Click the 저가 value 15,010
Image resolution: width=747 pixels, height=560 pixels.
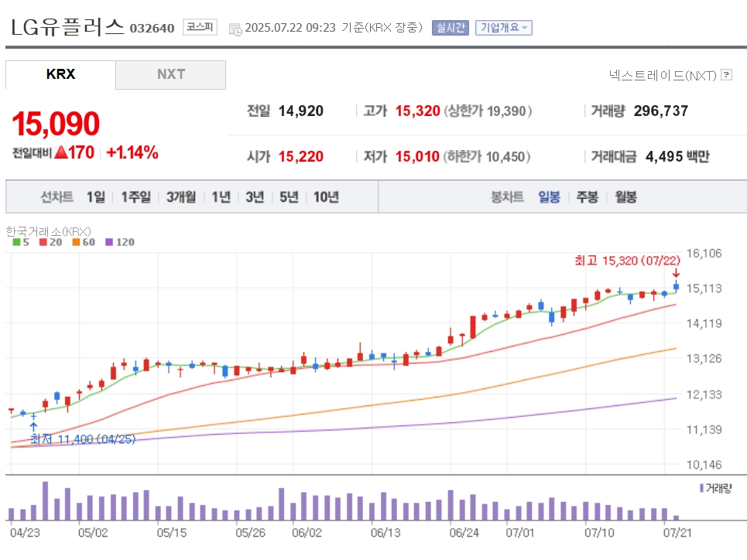[x=417, y=157]
